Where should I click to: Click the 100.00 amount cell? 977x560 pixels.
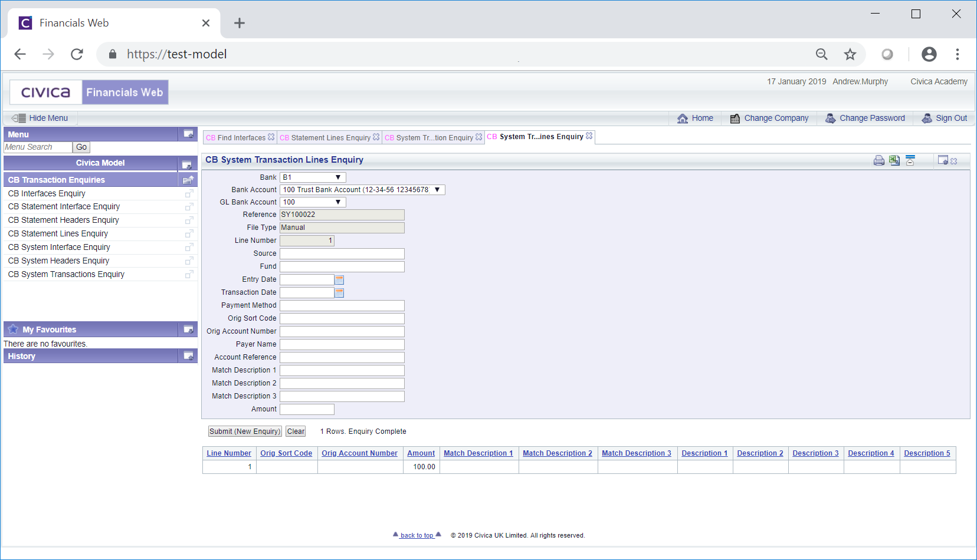pyautogui.click(x=421, y=467)
